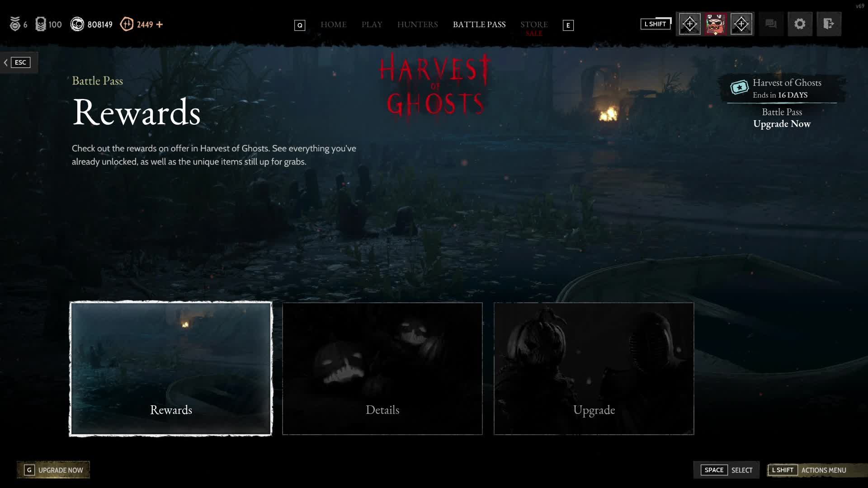868x488 pixels.
Task: Open the L SHIFT Actions Menu
Action: tap(809, 470)
